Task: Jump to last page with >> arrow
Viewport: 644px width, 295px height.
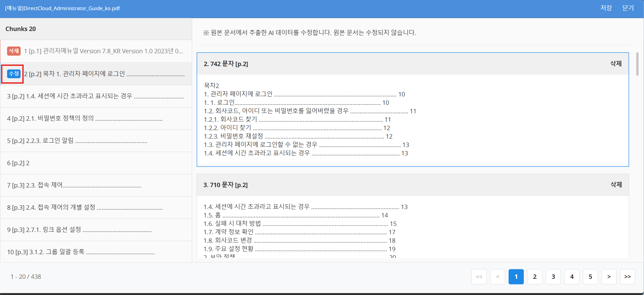Action: [x=627, y=277]
